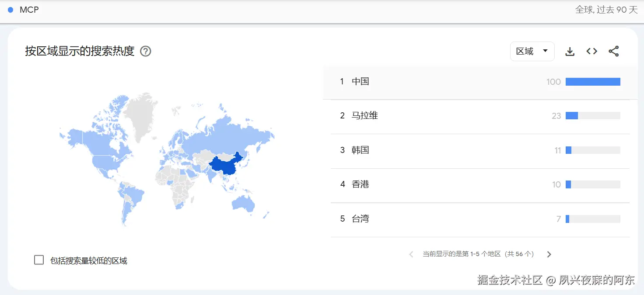Expand the region display type selector
This screenshot has width=644, height=295.
point(532,51)
